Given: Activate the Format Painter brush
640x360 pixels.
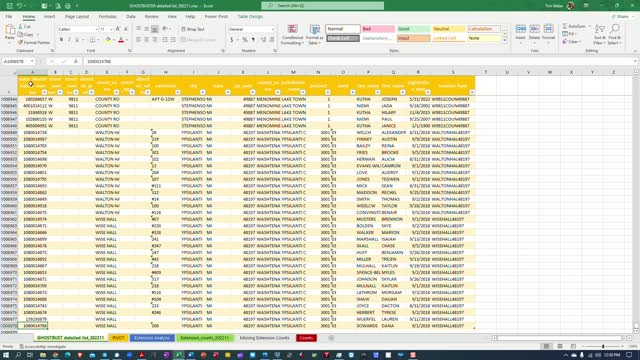Looking at the screenshot, I should click(34, 42).
